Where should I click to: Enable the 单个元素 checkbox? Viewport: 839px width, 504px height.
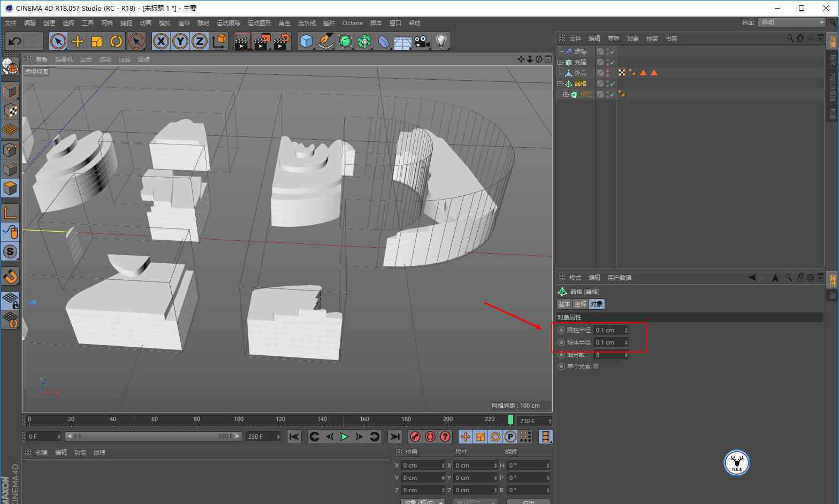click(596, 366)
